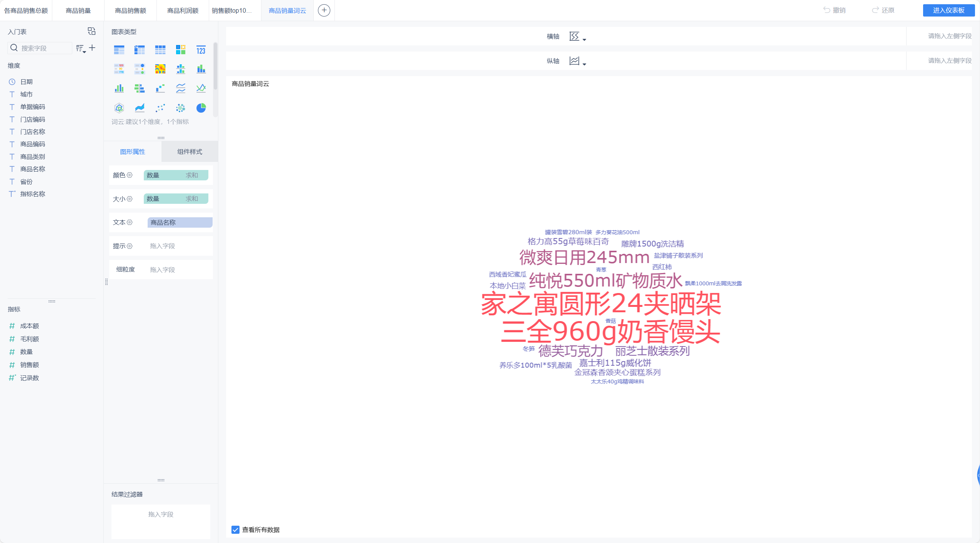Select the waterfall chart type
This screenshot has width=980, height=543.
[160, 88]
